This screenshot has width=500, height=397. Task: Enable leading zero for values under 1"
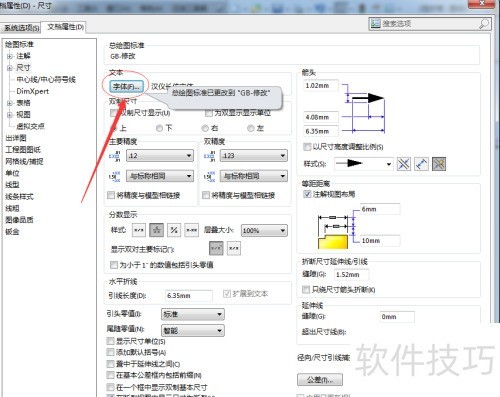tap(114, 265)
